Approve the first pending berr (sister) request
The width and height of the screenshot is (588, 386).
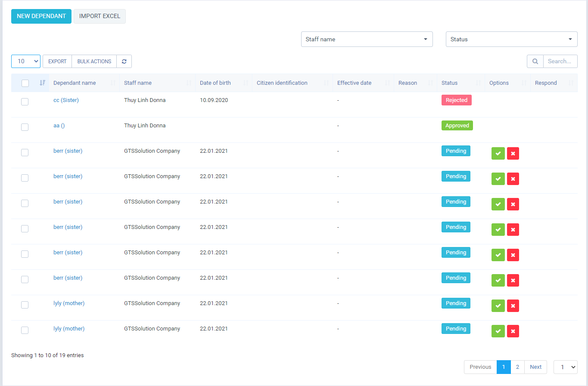(498, 153)
